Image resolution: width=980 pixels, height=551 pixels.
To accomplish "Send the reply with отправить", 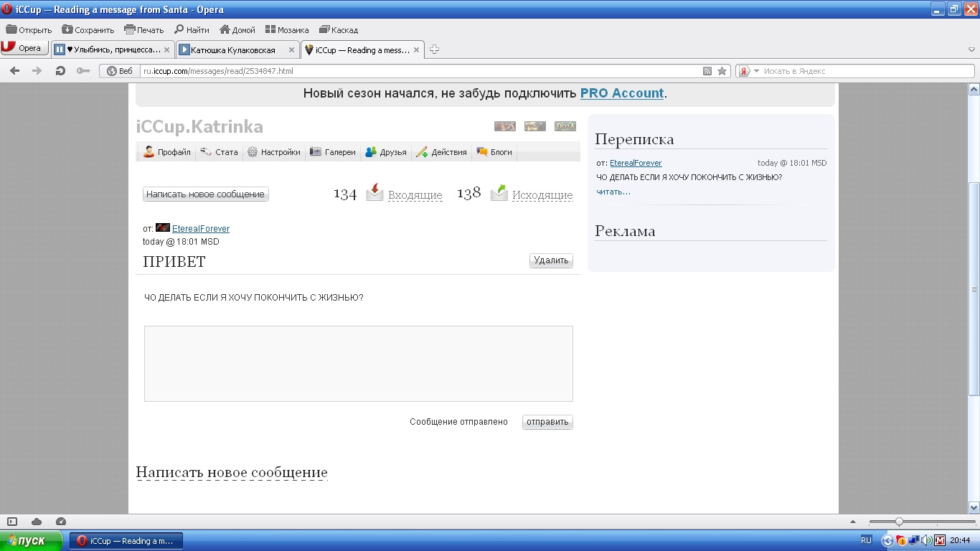I will (x=547, y=422).
